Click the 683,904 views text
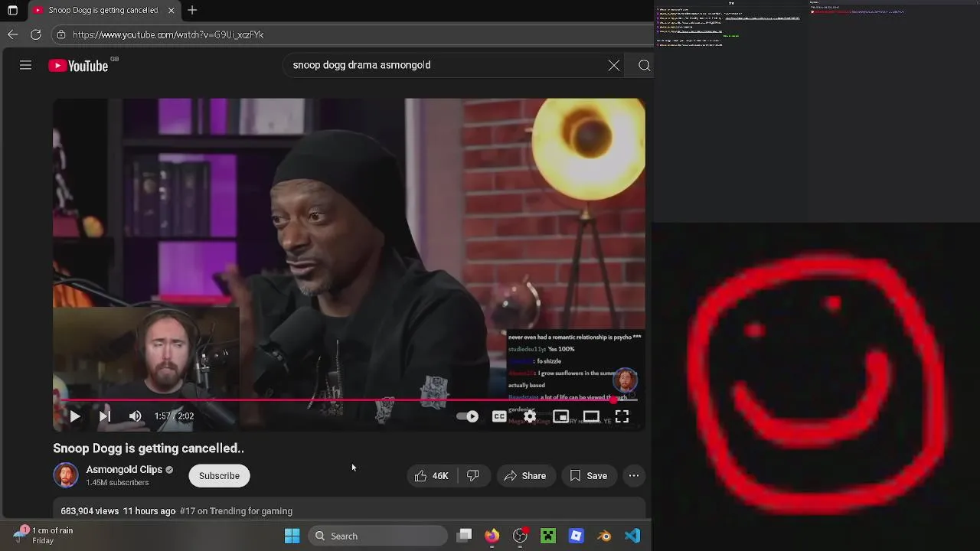The height and width of the screenshot is (551, 980). (x=90, y=511)
